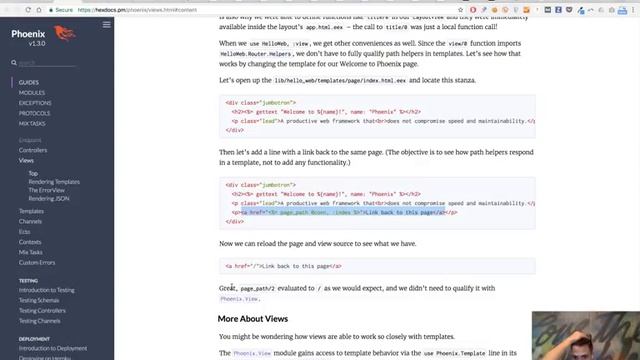Viewport: 640px width, 360px height.
Task: Open the Endpoint guide in the sidebar
Action: pyautogui.click(x=30, y=140)
